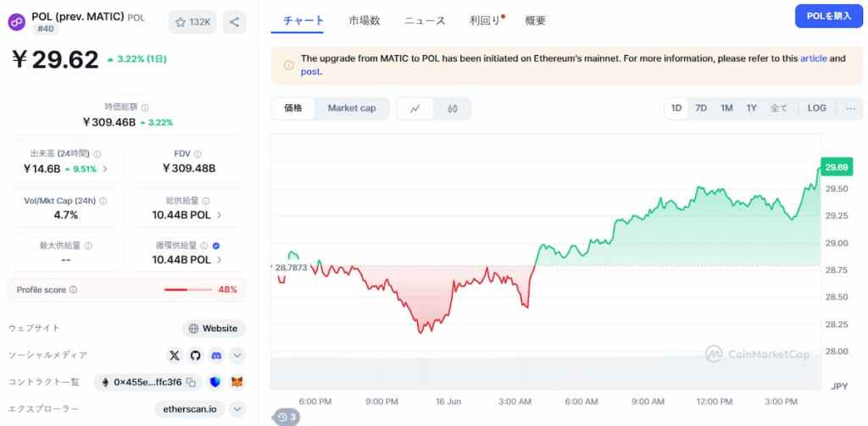Image resolution: width=868 pixels, height=426 pixels.
Task: Click the 48% profile score value
Action: tap(227, 290)
